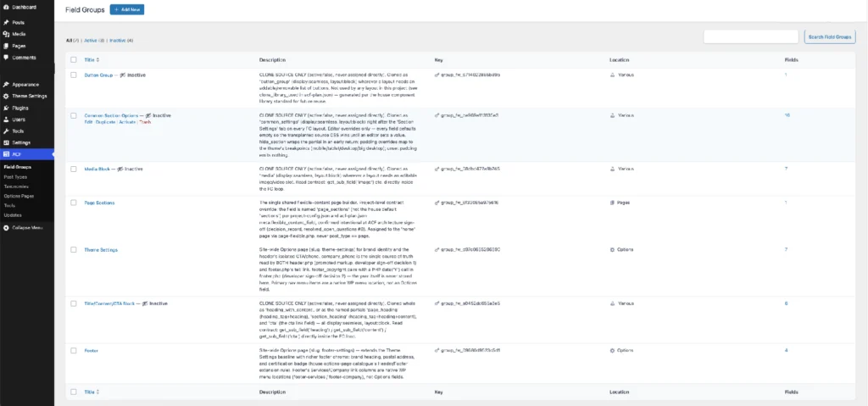The image size is (868, 406).
Task: Open Tools under the ACF submenu
Action: (9, 205)
